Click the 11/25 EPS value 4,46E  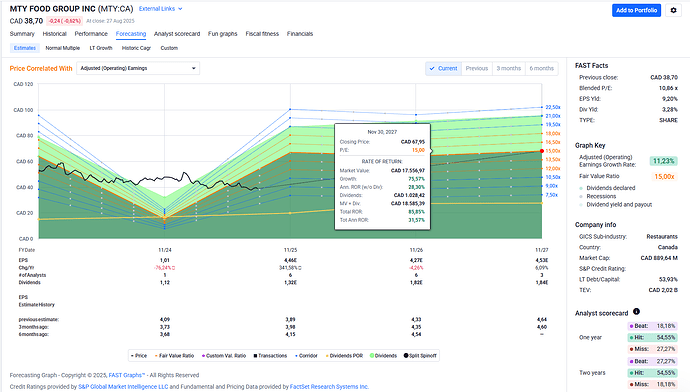(290, 260)
